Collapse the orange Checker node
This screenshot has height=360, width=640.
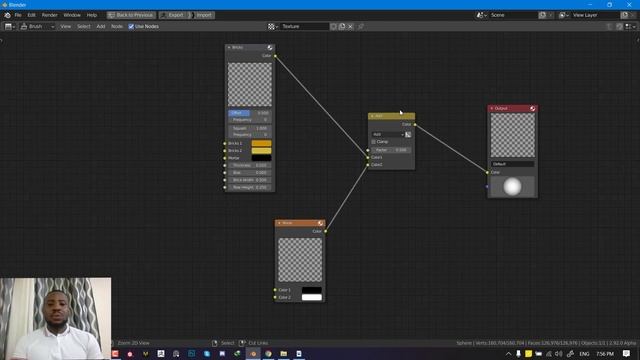coord(279,223)
